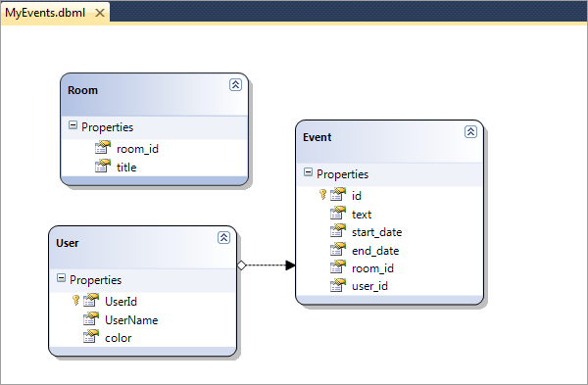Screen dimensions: 588x385
Task: Click the primary key icon beside UserId
Action: click(x=75, y=301)
